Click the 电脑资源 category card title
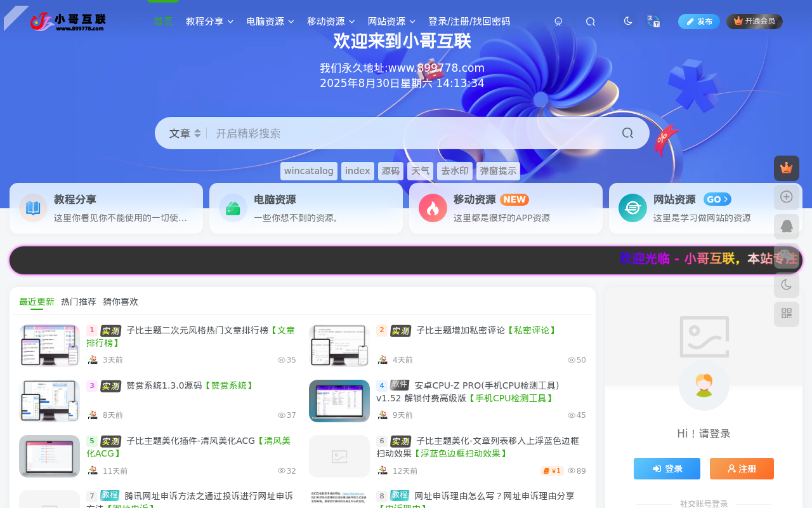The width and height of the screenshot is (812, 508). (x=275, y=199)
